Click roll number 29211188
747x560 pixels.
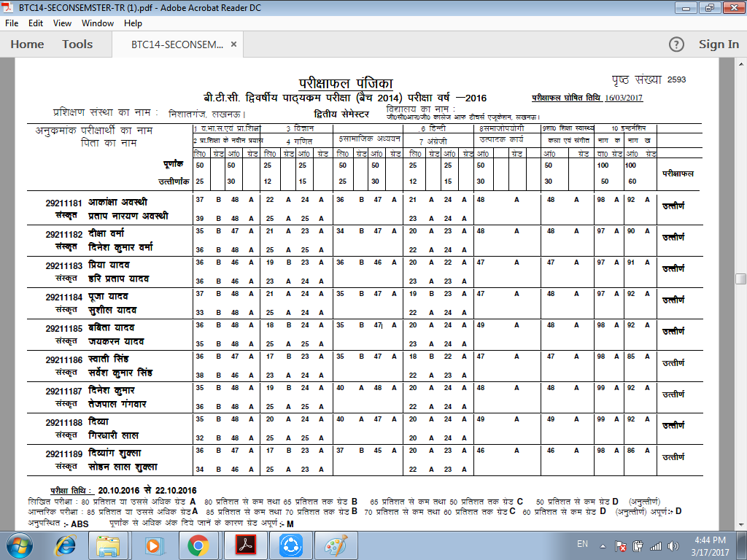pyautogui.click(x=64, y=424)
